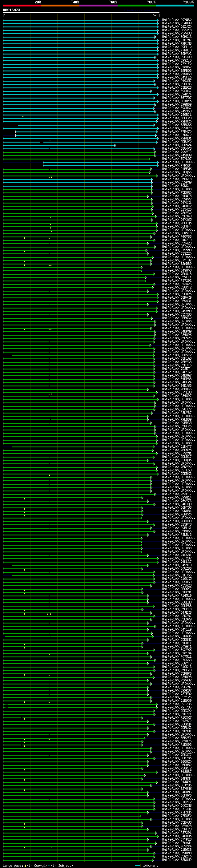The image size is (197, 868).
Task: Select the UniRef100_Q6CLQ5 label
Action: pyautogui.click(x=176, y=223)
